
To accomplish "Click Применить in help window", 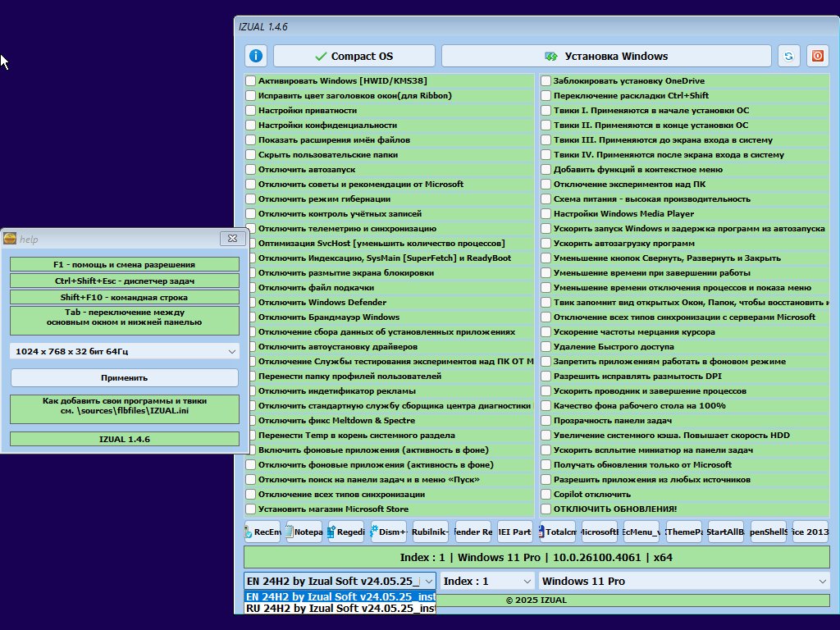I will click(125, 377).
